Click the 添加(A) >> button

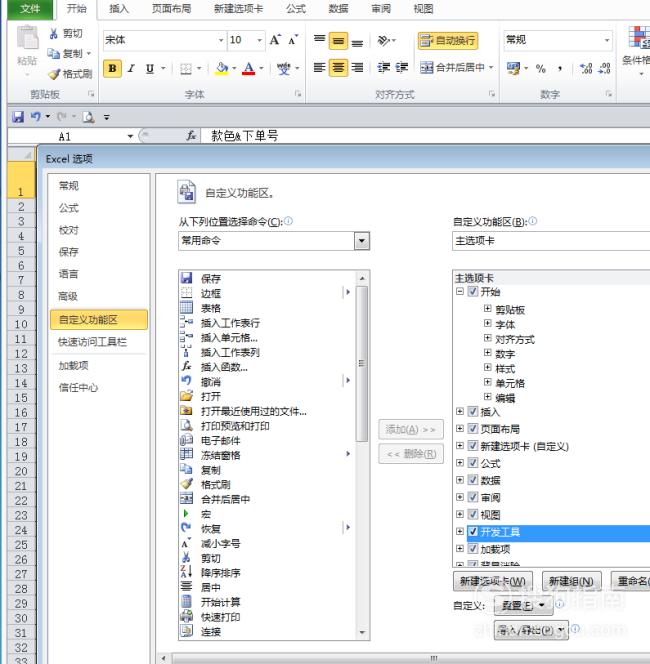(x=411, y=429)
